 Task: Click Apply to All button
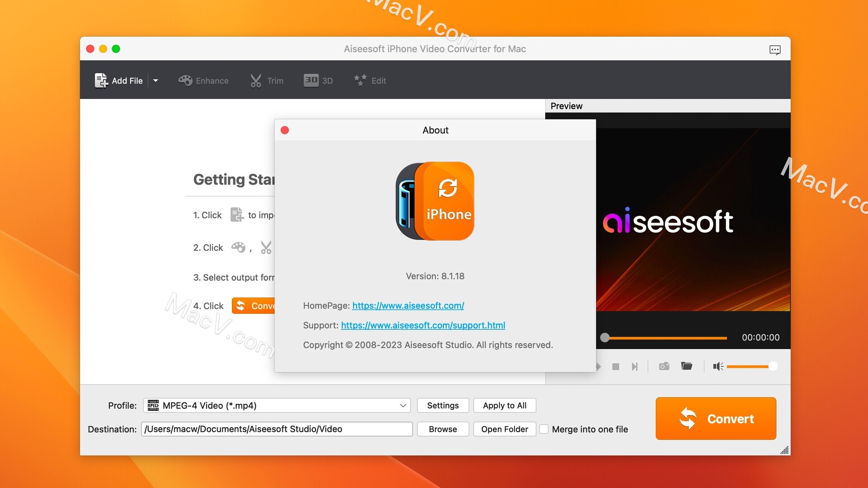point(504,404)
